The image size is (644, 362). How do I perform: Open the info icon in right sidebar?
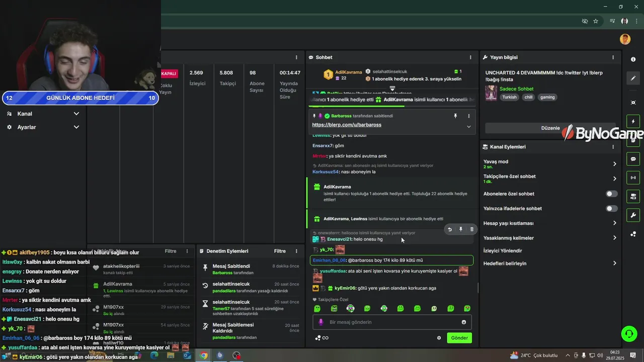point(633,59)
